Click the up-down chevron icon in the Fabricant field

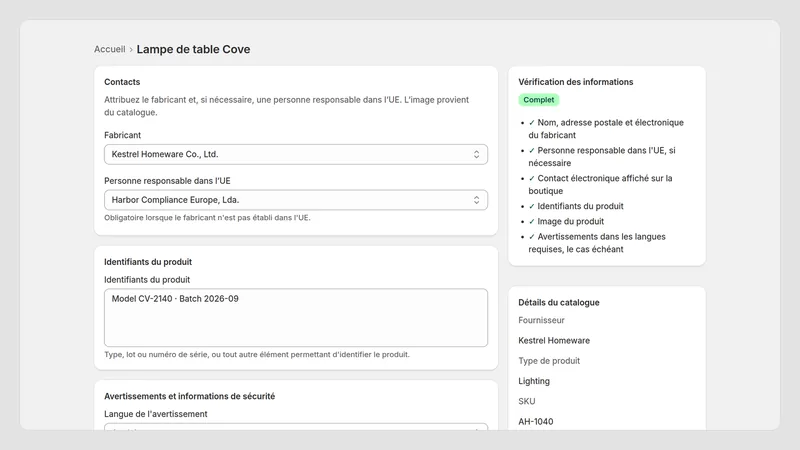pos(476,154)
